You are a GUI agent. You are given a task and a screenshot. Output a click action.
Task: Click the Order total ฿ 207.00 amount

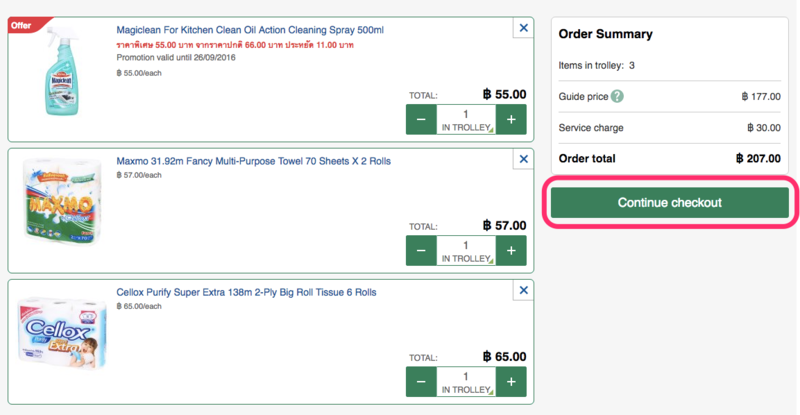pos(758,159)
